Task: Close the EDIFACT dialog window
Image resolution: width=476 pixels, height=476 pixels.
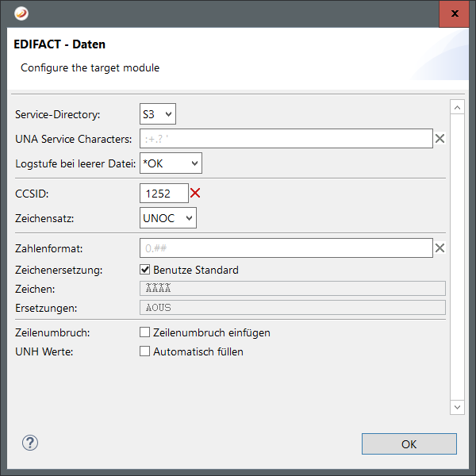Action: tap(454, 13)
